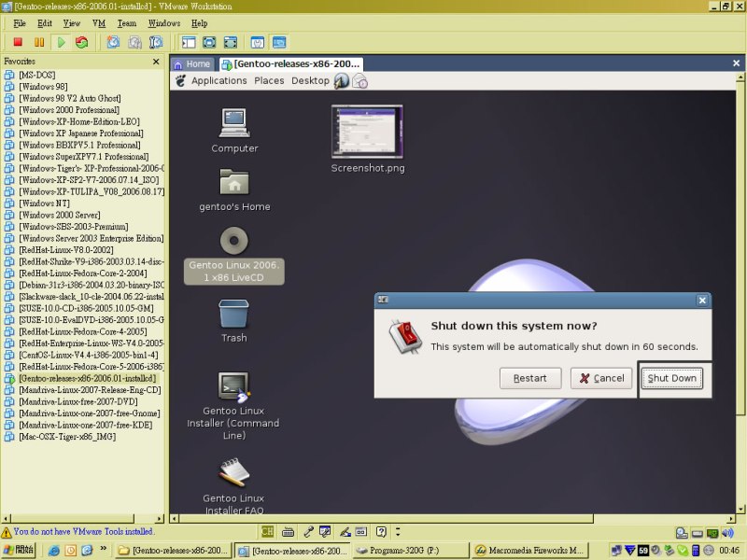Image resolution: width=747 pixels, height=560 pixels.
Task: Open the File menu
Action: [x=20, y=23]
